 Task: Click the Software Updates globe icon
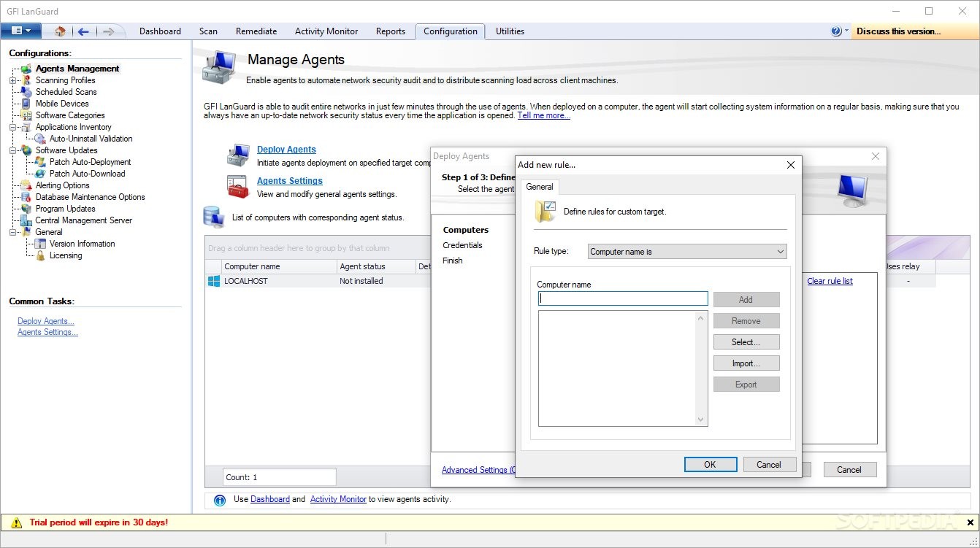(x=26, y=150)
